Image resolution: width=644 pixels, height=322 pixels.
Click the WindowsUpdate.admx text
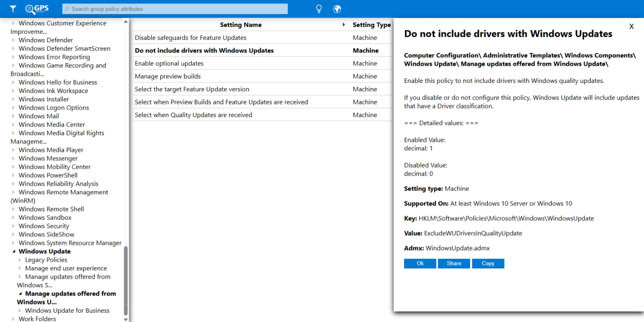click(458, 248)
